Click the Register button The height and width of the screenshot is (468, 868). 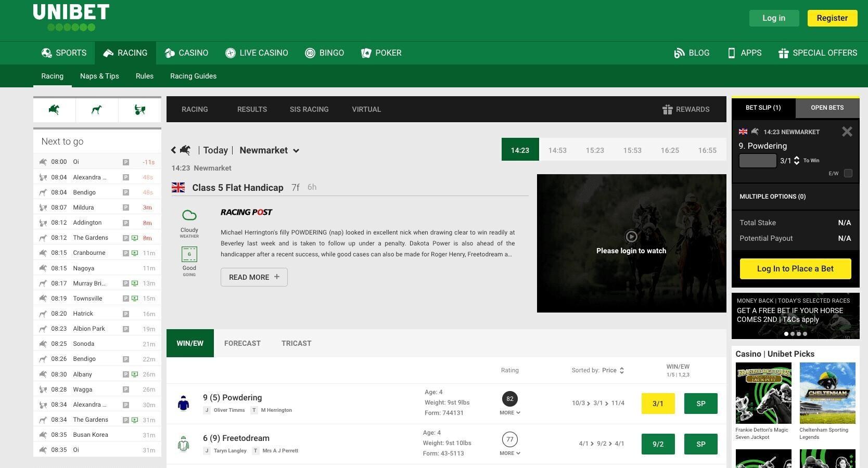832,18
